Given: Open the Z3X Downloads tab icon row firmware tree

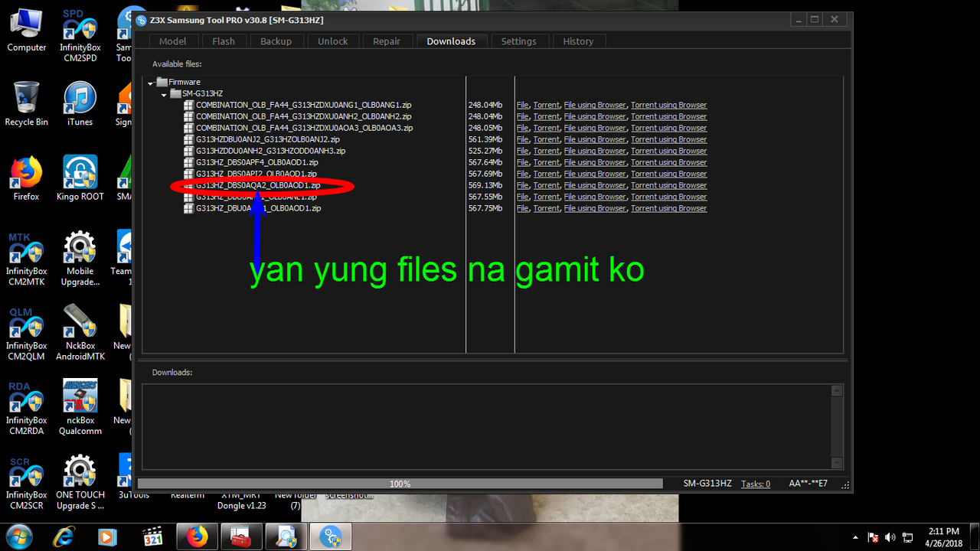Looking at the screenshot, I should [451, 41].
